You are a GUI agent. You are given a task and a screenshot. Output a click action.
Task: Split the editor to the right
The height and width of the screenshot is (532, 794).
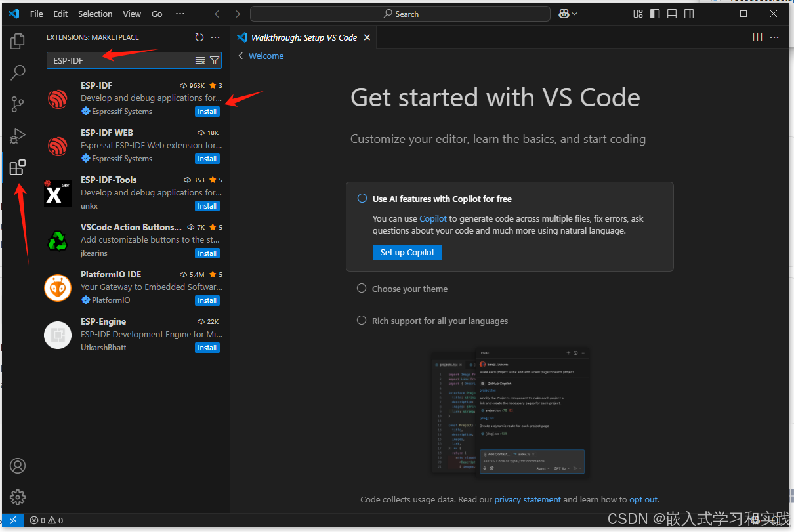click(x=758, y=37)
